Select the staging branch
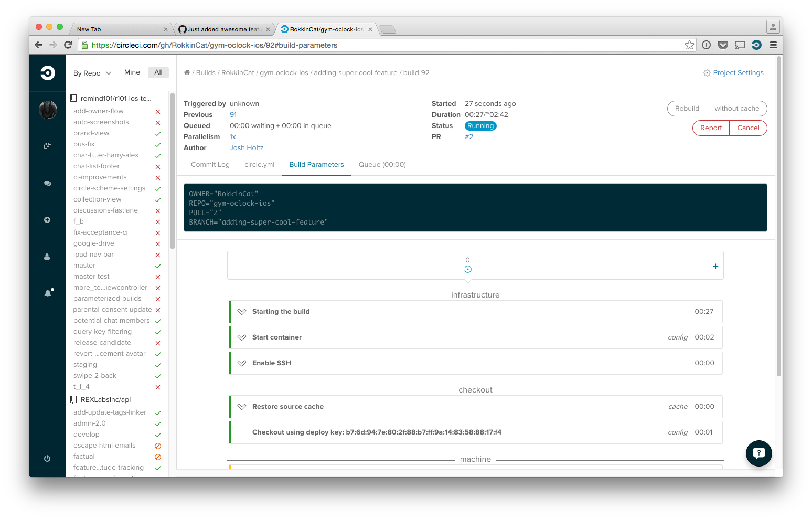The image size is (812, 519). 85,365
